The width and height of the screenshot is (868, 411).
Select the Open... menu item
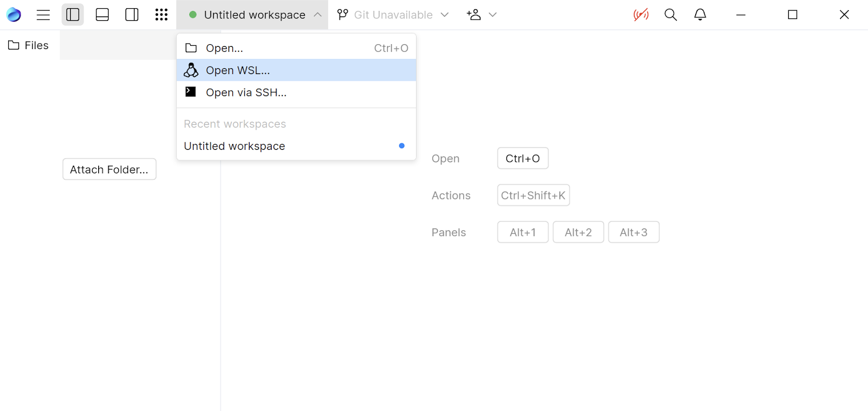(x=225, y=48)
